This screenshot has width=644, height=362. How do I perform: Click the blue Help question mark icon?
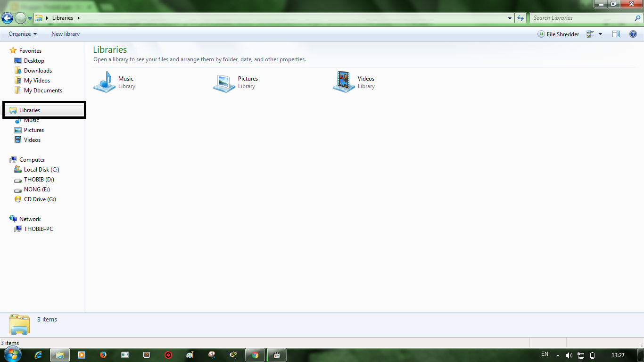(x=633, y=33)
